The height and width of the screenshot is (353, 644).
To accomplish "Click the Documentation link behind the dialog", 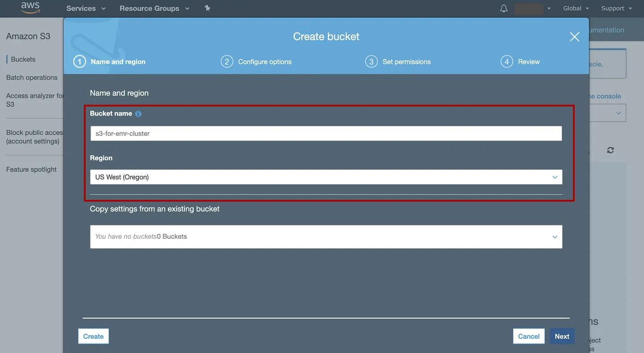I will point(607,30).
